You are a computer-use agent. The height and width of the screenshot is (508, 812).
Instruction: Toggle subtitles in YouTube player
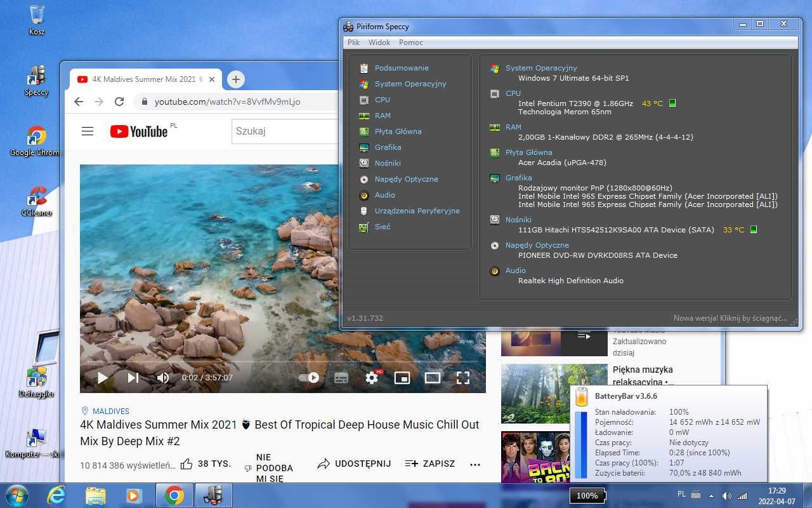pyautogui.click(x=341, y=378)
